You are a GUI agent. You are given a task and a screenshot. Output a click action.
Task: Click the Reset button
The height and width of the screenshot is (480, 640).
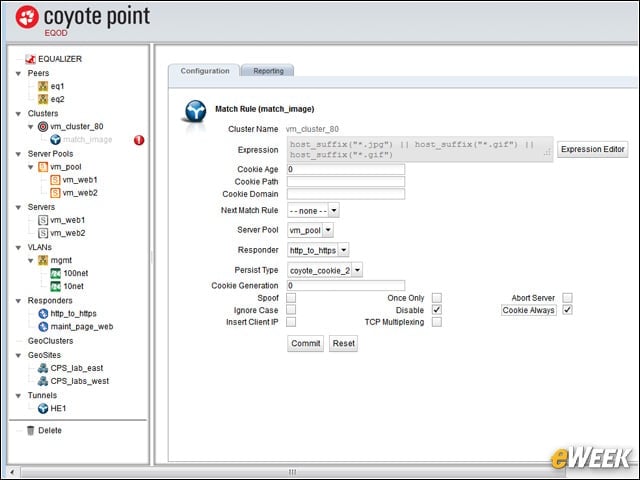click(x=343, y=344)
